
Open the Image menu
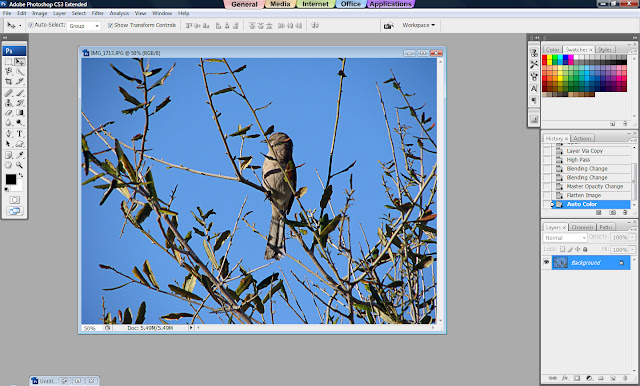tap(40, 13)
